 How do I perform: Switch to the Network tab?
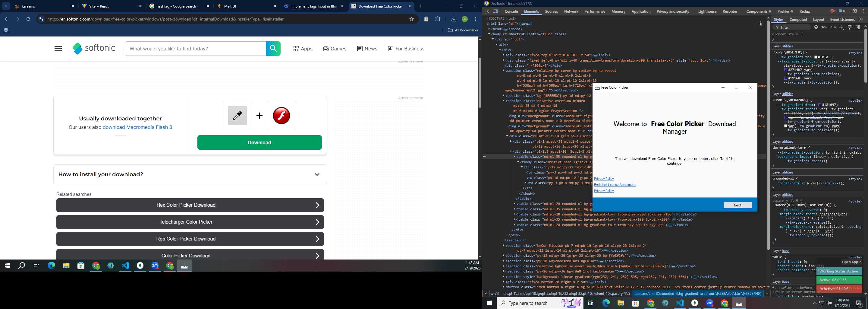pos(571,11)
